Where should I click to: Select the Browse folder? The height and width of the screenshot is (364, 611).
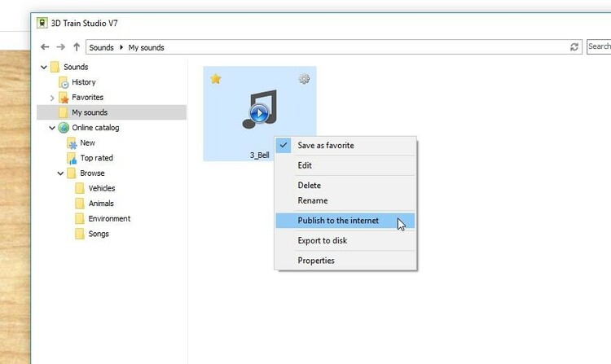[92, 173]
